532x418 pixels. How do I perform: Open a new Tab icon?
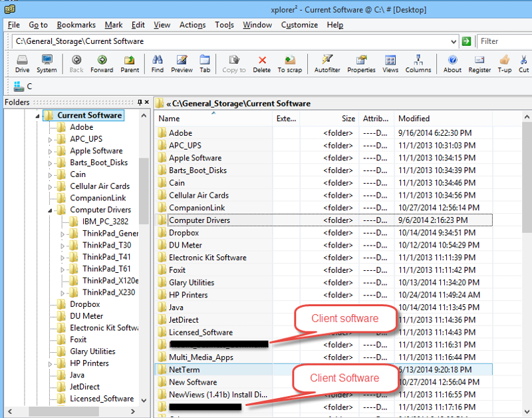coord(205,63)
